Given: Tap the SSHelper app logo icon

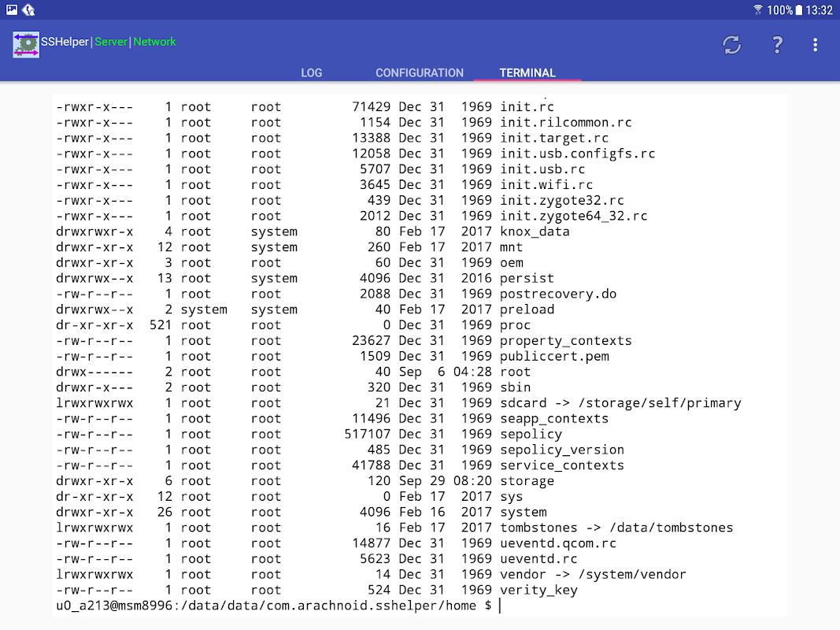Looking at the screenshot, I should [26, 44].
